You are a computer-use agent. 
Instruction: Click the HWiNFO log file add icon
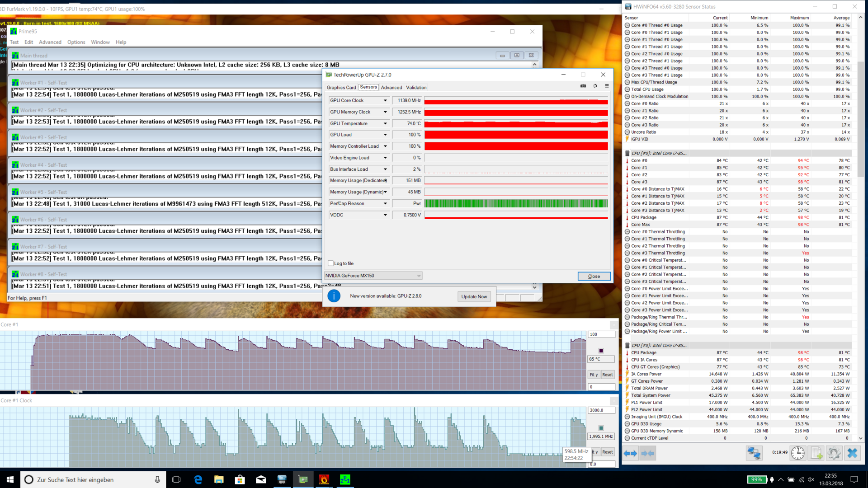[816, 453]
